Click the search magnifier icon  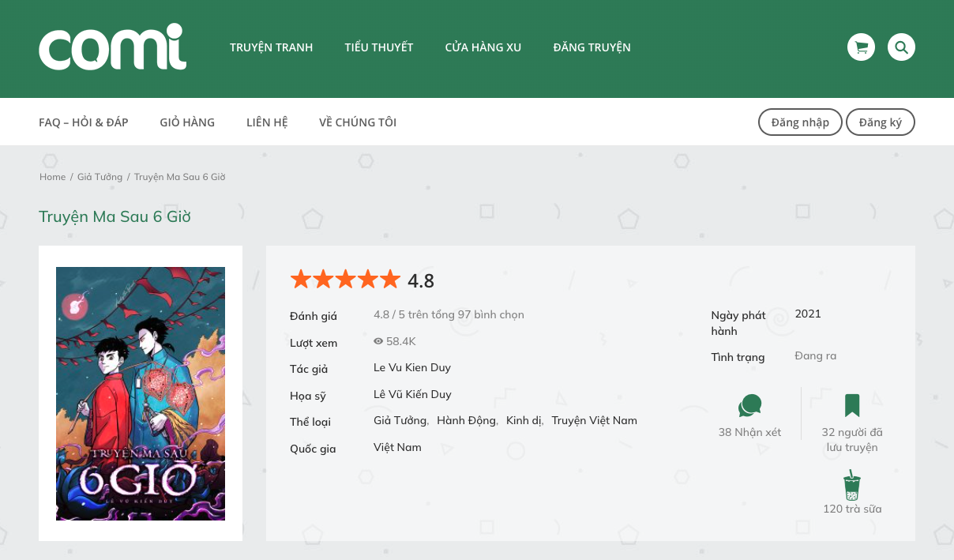point(901,47)
